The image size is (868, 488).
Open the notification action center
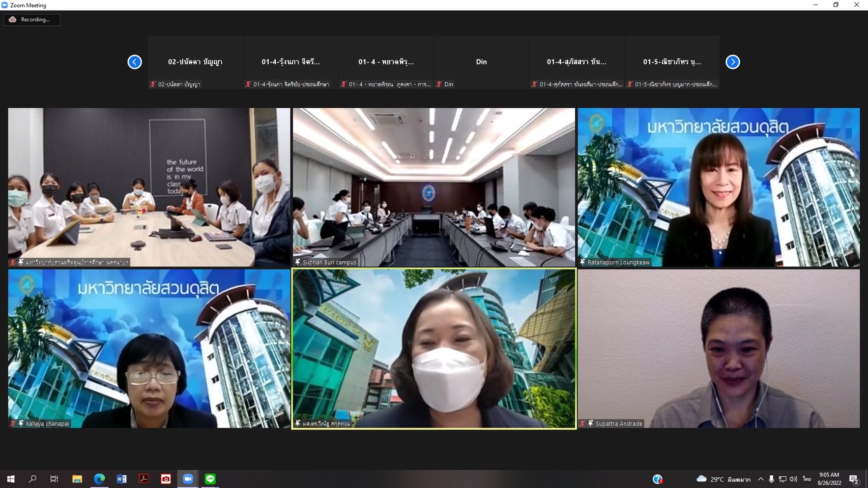pos(854,479)
